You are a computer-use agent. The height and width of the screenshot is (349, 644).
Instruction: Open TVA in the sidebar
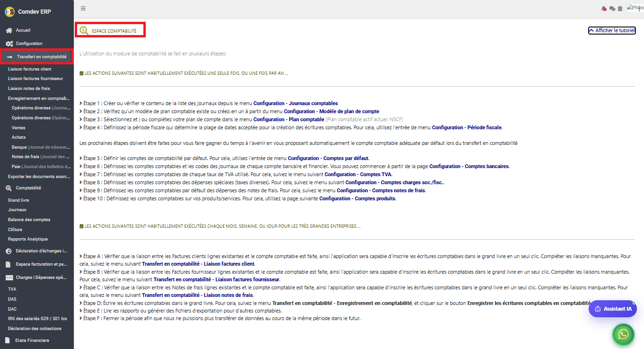click(x=12, y=289)
